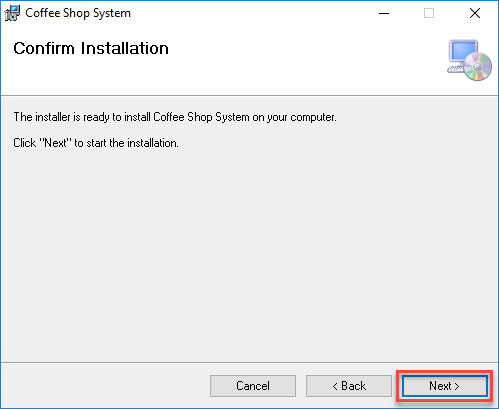Minimize the Coffee Shop System installer window
This screenshot has width=499, height=409.
[384, 13]
